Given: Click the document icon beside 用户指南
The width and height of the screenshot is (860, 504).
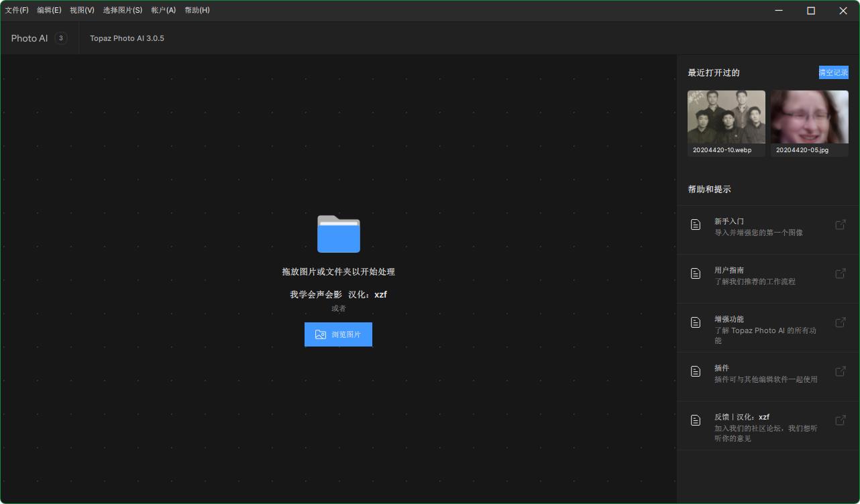Looking at the screenshot, I should point(696,273).
